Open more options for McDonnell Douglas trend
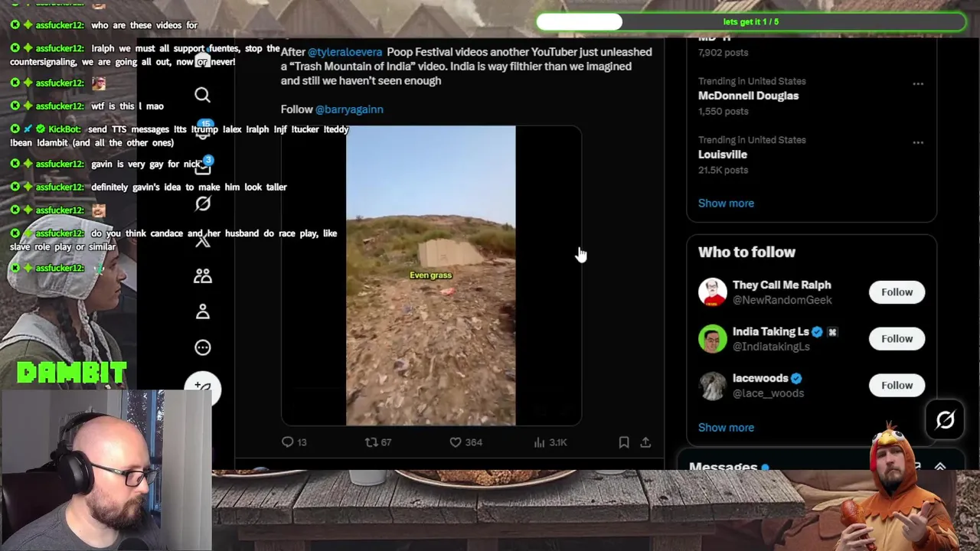The height and width of the screenshot is (551, 980). [x=918, y=83]
